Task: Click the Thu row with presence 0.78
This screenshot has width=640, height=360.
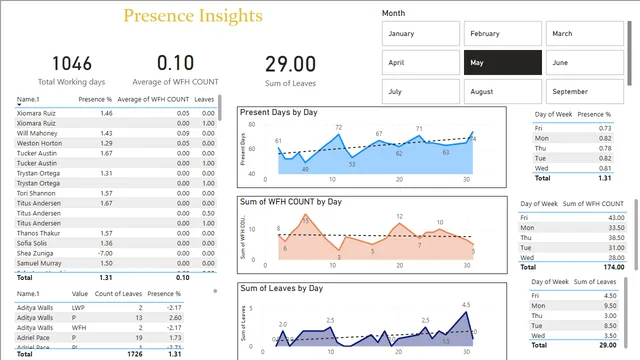Action: point(573,148)
